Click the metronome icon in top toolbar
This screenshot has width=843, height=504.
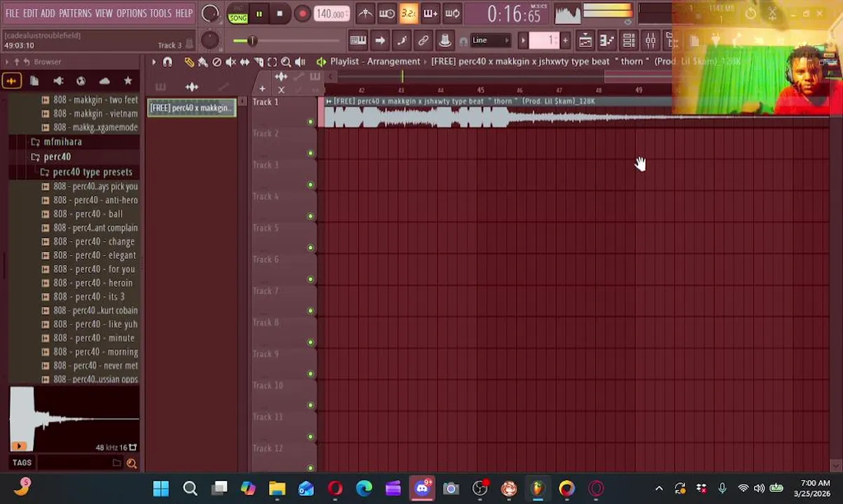[365, 13]
